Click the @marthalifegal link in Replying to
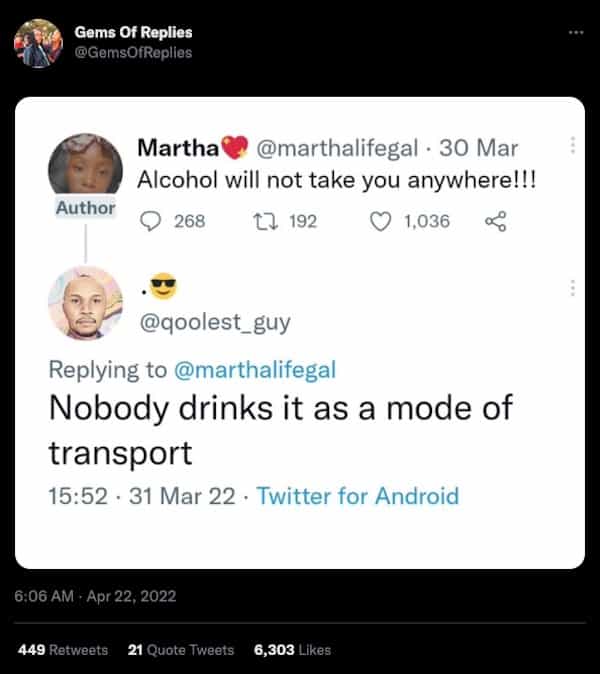Image resolution: width=600 pixels, height=674 pixels. (x=255, y=369)
